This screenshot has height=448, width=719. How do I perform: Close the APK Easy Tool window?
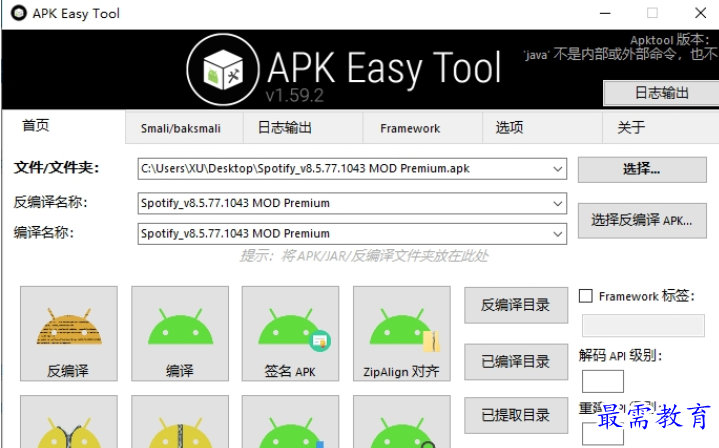(700, 13)
